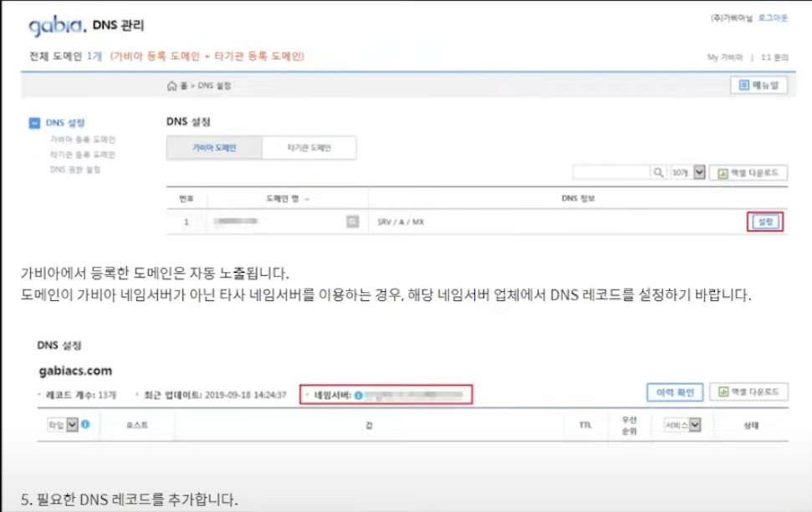
Task: Click the magnifier search icon
Action: (658, 172)
